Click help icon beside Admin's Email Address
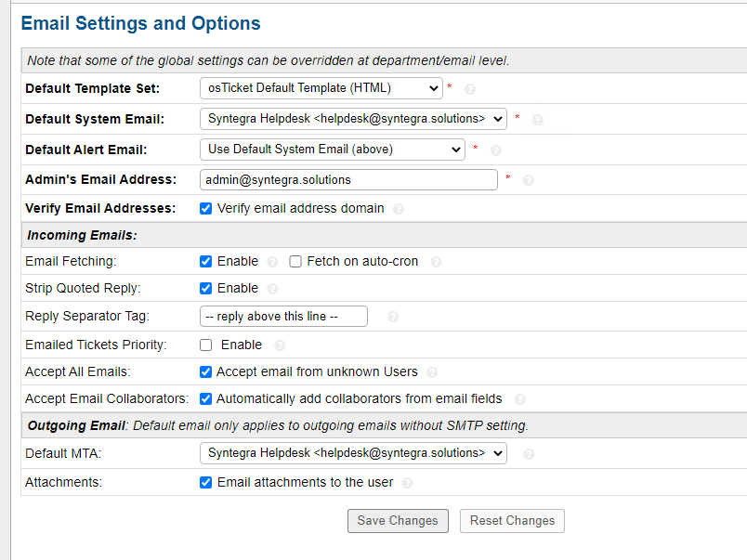Image resolution: width=747 pixels, height=560 pixels. (529, 180)
